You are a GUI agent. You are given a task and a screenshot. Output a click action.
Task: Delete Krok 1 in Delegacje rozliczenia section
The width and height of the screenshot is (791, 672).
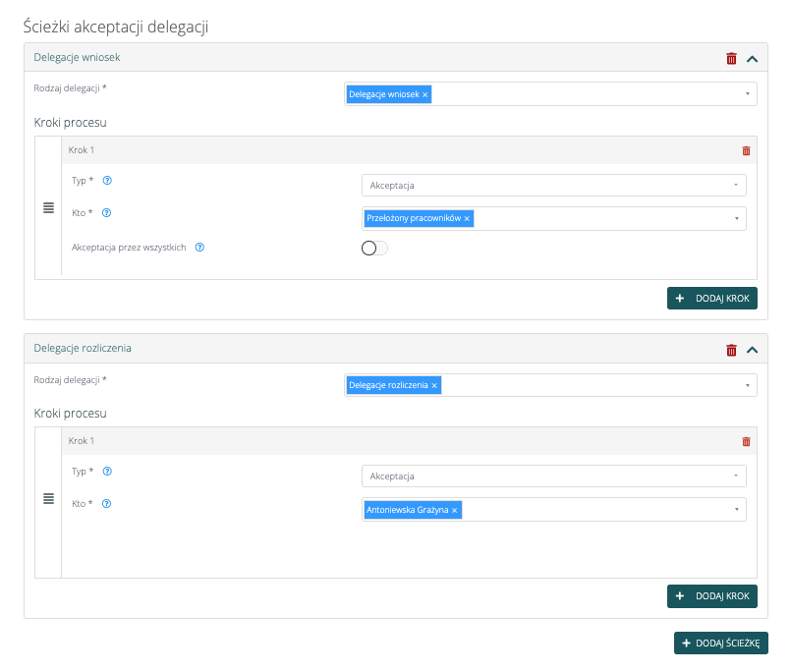[746, 441]
